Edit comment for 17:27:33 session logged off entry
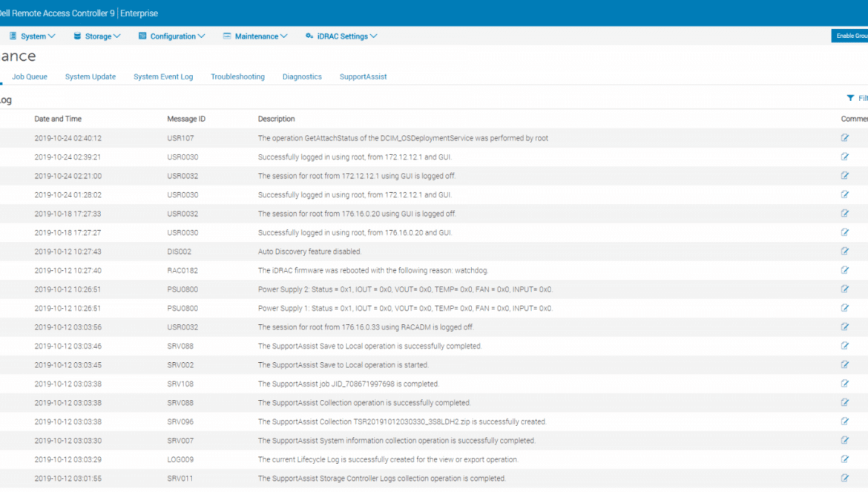The height and width of the screenshot is (492, 868). 845,213
